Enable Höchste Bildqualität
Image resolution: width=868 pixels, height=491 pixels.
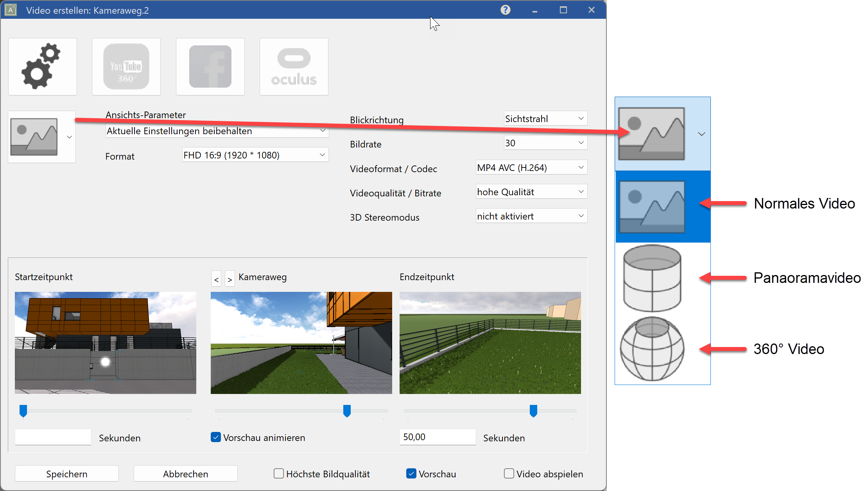tap(278, 473)
